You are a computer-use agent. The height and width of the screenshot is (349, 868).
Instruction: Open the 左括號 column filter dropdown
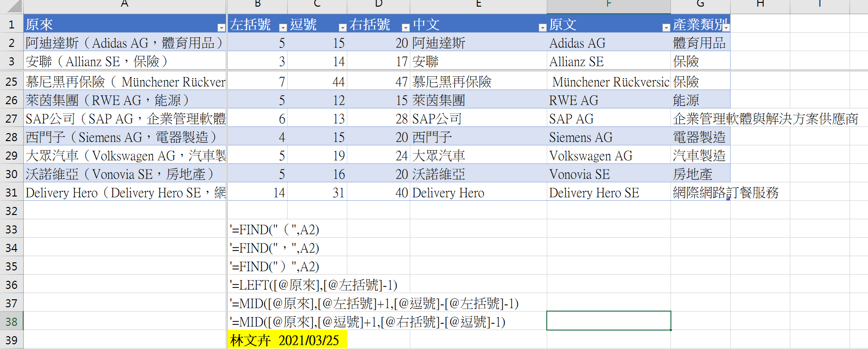(x=283, y=27)
